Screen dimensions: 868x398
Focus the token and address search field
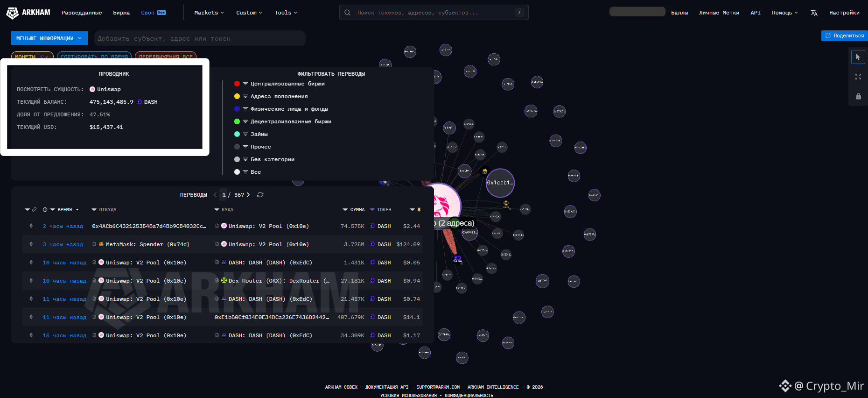[x=434, y=13]
